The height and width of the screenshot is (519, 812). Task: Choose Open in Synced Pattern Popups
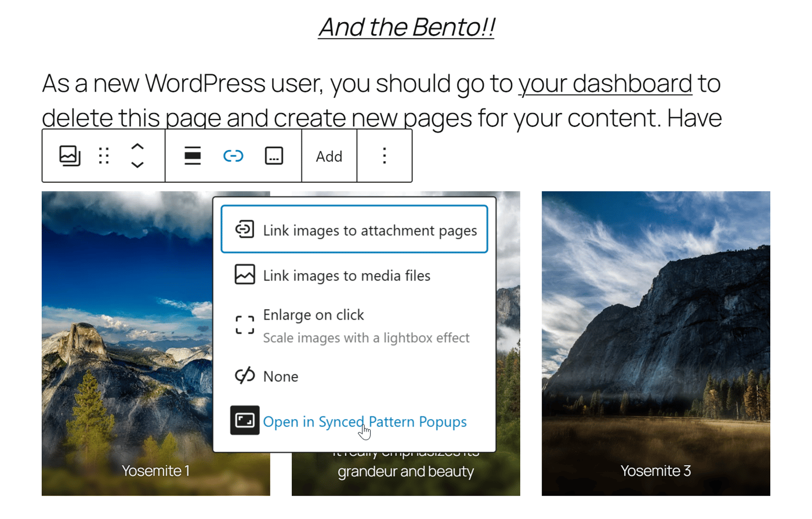[354, 422]
